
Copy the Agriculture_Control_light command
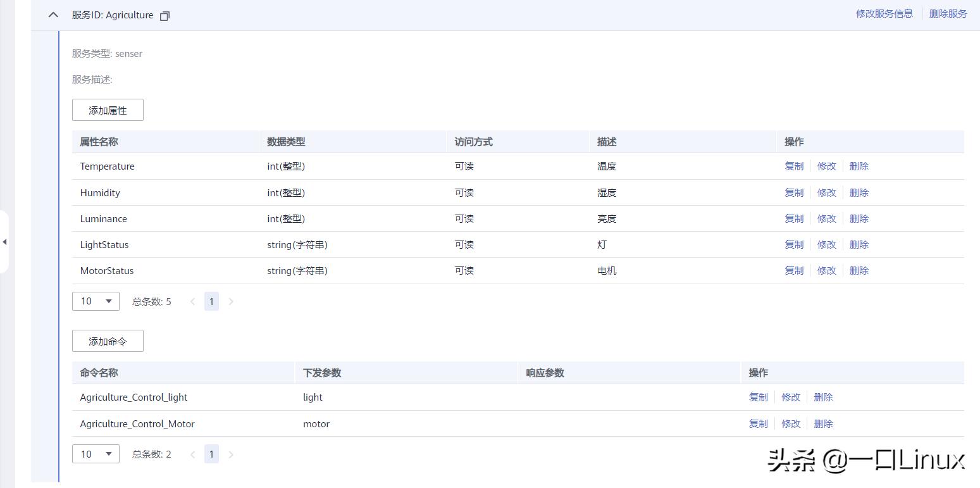[x=757, y=397]
